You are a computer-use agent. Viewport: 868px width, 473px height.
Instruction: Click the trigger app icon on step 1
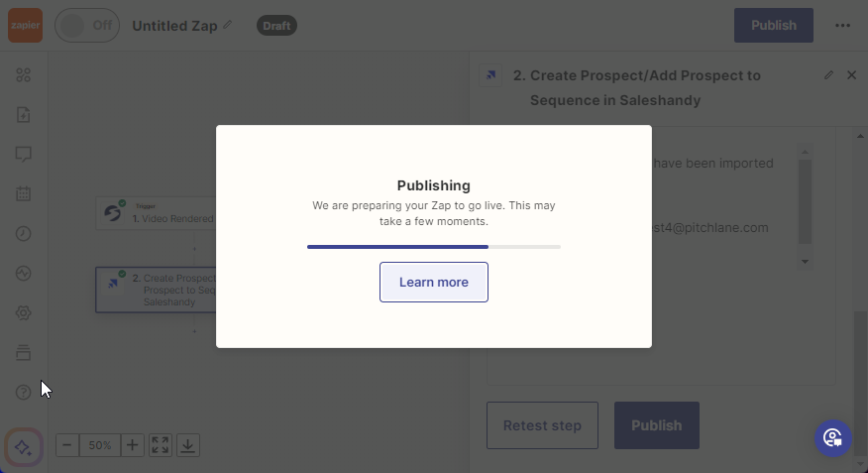point(112,214)
